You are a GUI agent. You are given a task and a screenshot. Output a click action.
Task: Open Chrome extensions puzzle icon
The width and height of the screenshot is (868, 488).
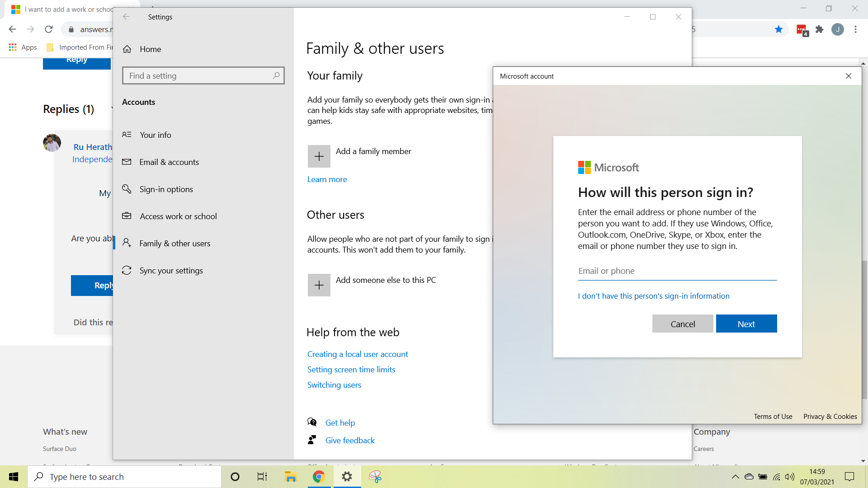819,29
